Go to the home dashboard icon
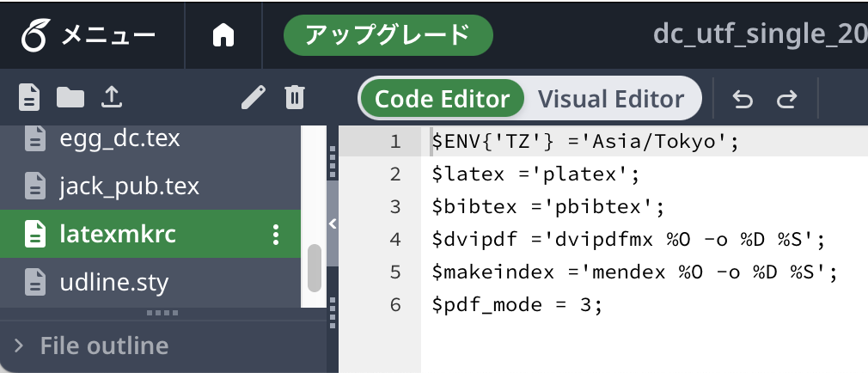The height and width of the screenshot is (373, 868). [223, 35]
